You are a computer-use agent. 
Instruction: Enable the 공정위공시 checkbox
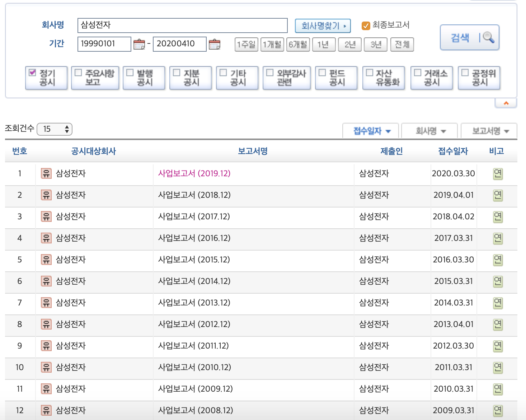465,73
